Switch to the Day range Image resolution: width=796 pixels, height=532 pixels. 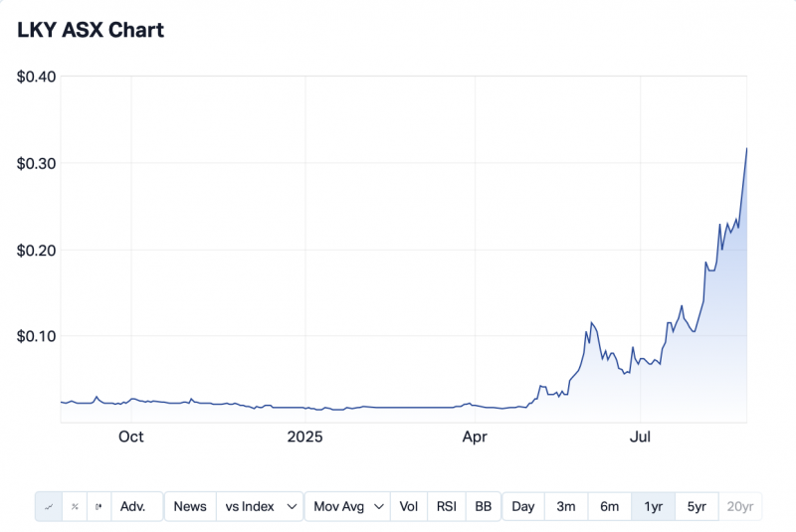tap(523, 506)
